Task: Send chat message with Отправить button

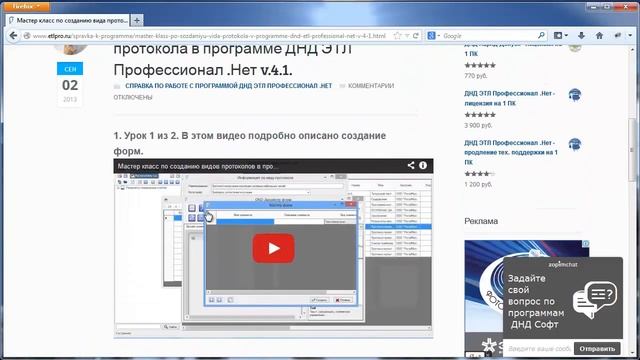Action: (597, 349)
